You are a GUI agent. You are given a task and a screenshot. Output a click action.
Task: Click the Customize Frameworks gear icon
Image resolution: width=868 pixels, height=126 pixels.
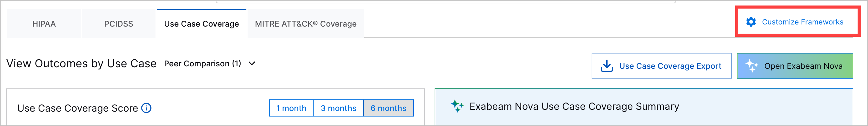pos(751,22)
